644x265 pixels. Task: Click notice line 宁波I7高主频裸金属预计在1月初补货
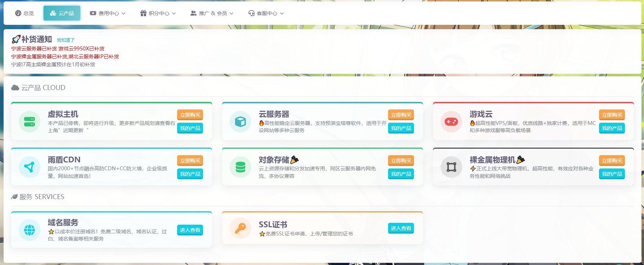click(53, 64)
